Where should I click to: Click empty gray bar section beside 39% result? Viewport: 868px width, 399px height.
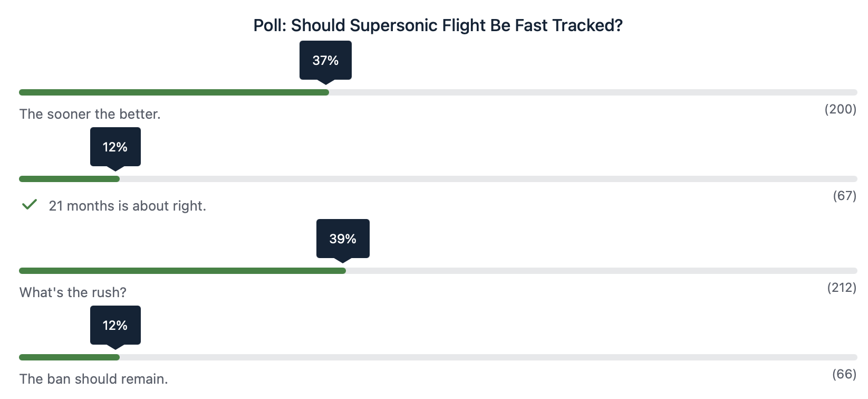601,271
